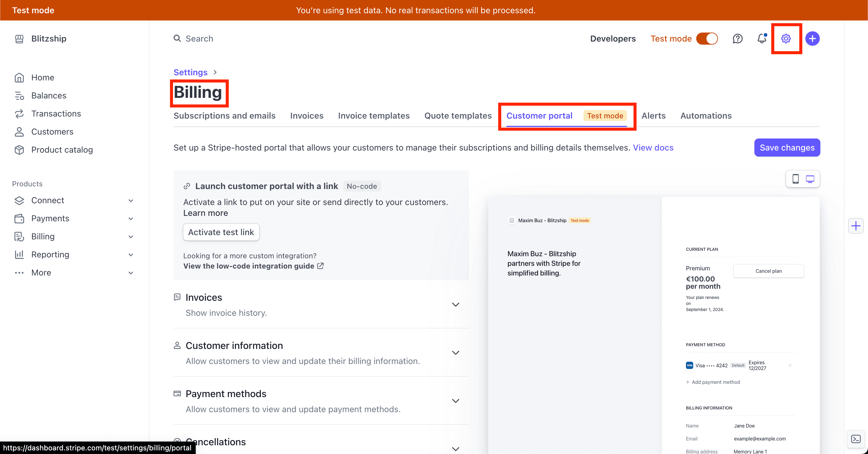
Task: Open the Developers link in header
Action: [x=613, y=38]
